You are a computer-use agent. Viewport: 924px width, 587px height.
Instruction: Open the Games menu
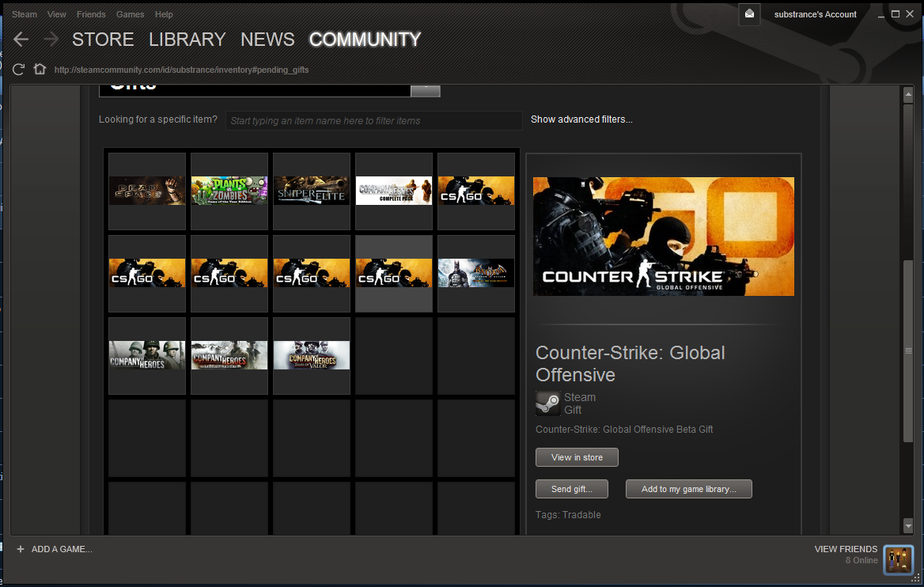[x=131, y=14]
